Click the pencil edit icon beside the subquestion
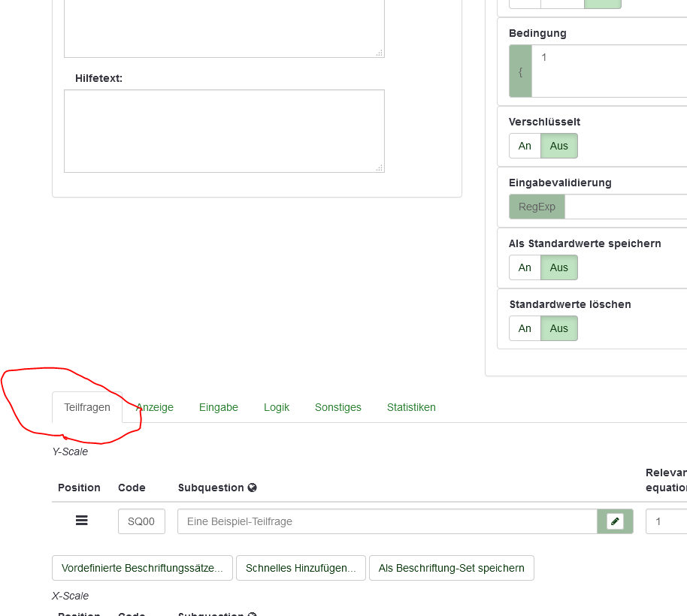687x616 pixels. 615,521
